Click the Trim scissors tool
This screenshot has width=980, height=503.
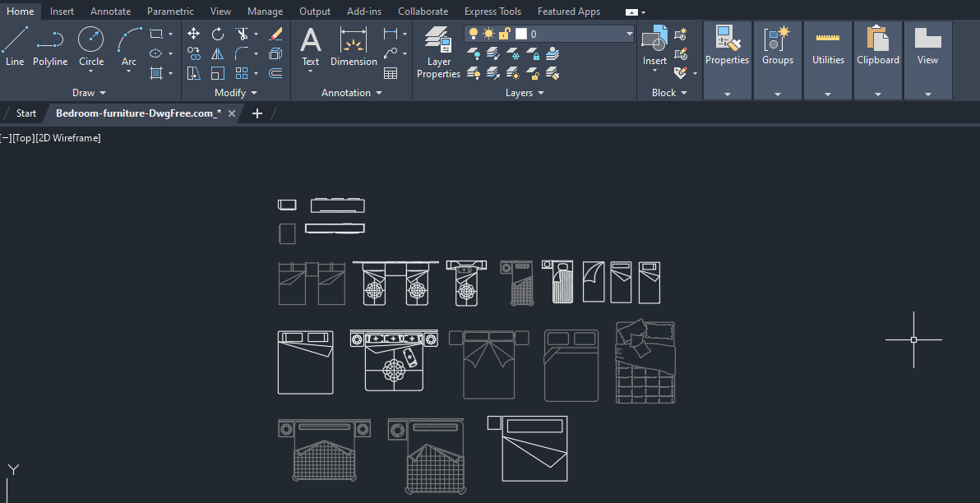coord(242,34)
